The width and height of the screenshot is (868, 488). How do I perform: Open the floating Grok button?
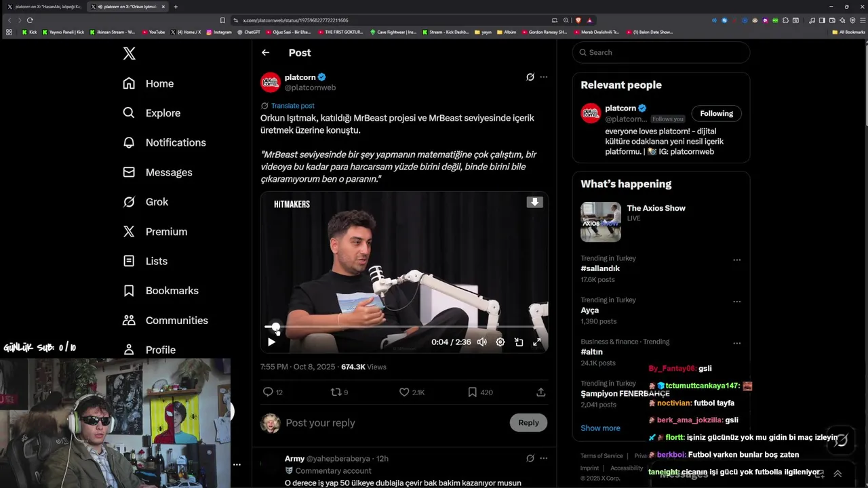pos(841,440)
